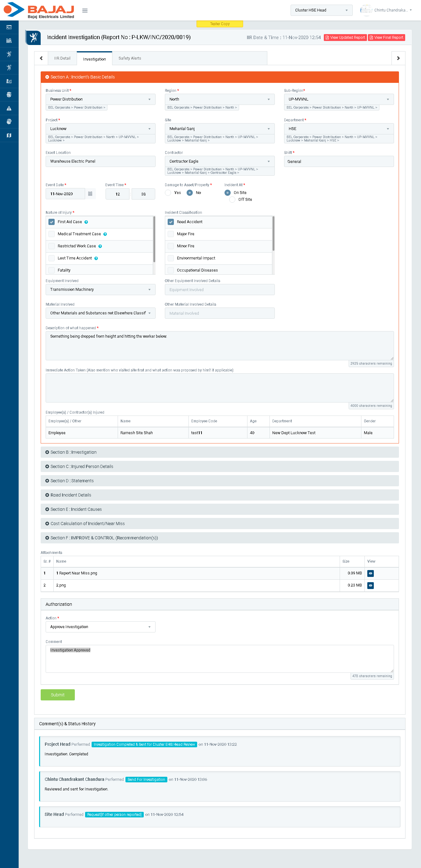Click the eye icon for 2.png attachment

pyautogui.click(x=370, y=585)
